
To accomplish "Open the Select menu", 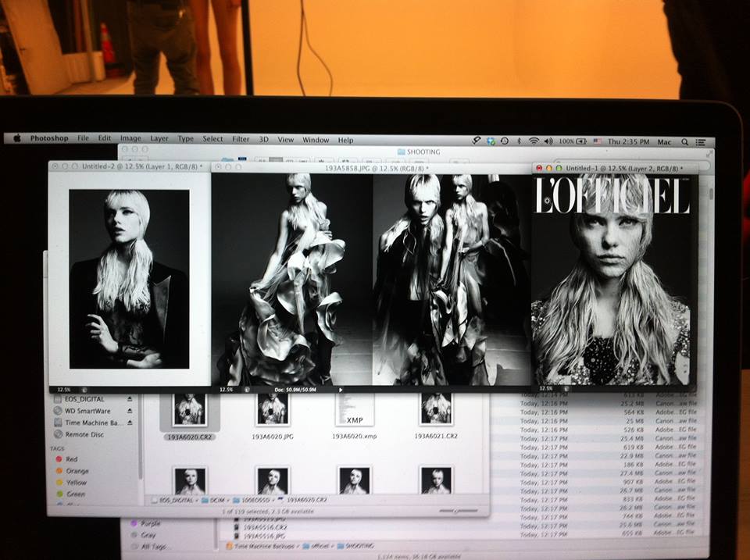I will click(x=212, y=139).
